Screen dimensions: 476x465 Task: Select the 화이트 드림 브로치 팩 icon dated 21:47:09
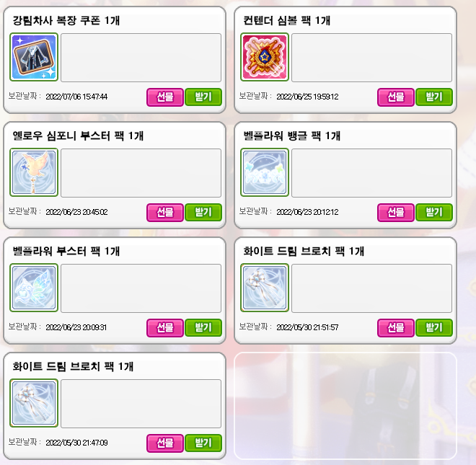point(34,403)
